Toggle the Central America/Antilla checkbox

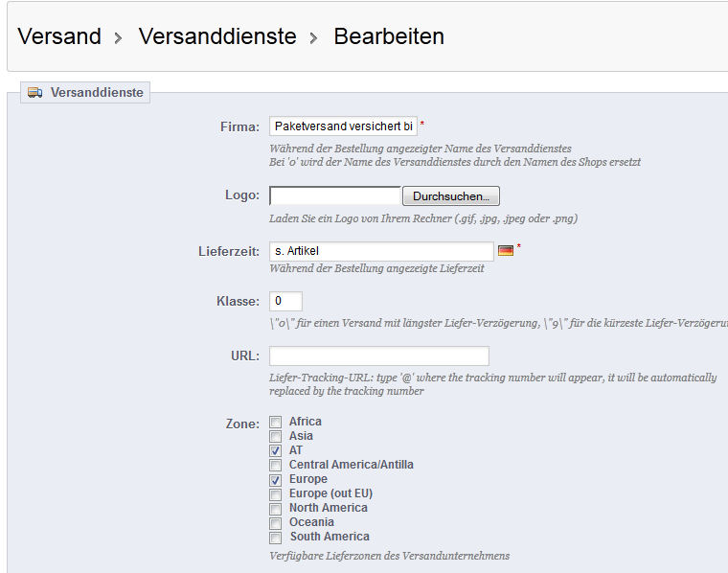click(x=276, y=465)
